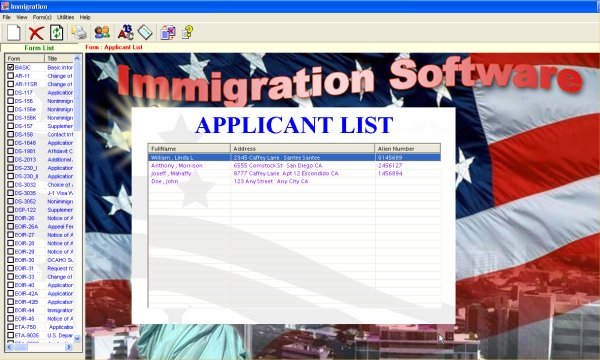Open the Utilities menu
The width and height of the screenshot is (600, 360).
65,17
